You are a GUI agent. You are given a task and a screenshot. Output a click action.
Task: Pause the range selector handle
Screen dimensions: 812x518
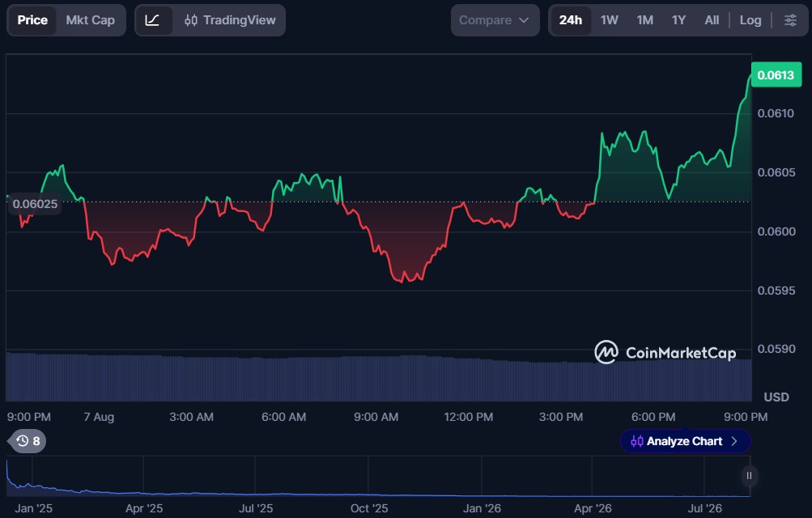click(749, 476)
